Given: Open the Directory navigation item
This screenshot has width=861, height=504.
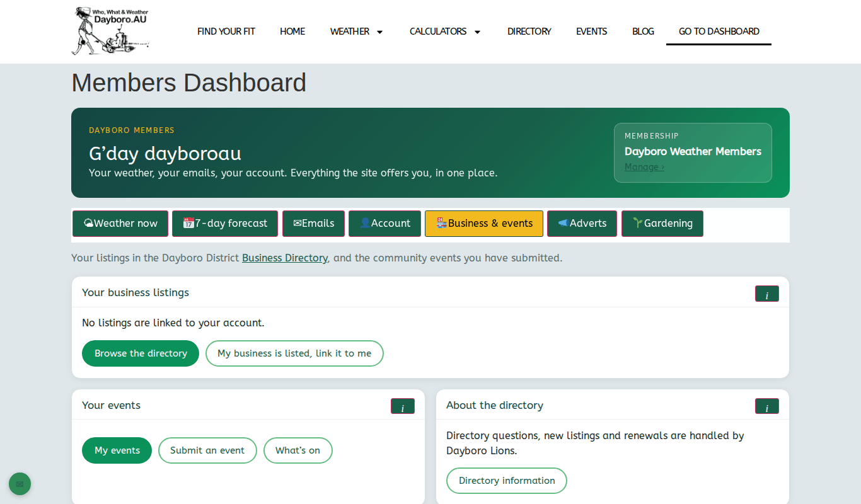Looking at the screenshot, I should pyautogui.click(x=529, y=31).
